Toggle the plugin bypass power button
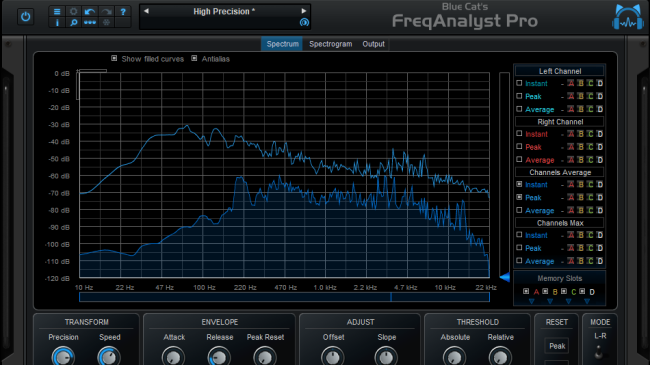The width and height of the screenshot is (650, 365). point(26,17)
